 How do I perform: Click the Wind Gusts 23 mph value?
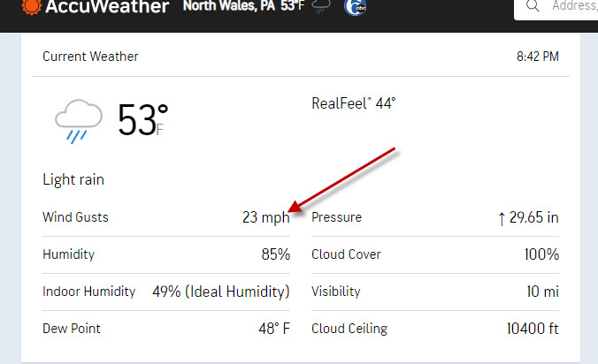pyautogui.click(x=265, y=217)
